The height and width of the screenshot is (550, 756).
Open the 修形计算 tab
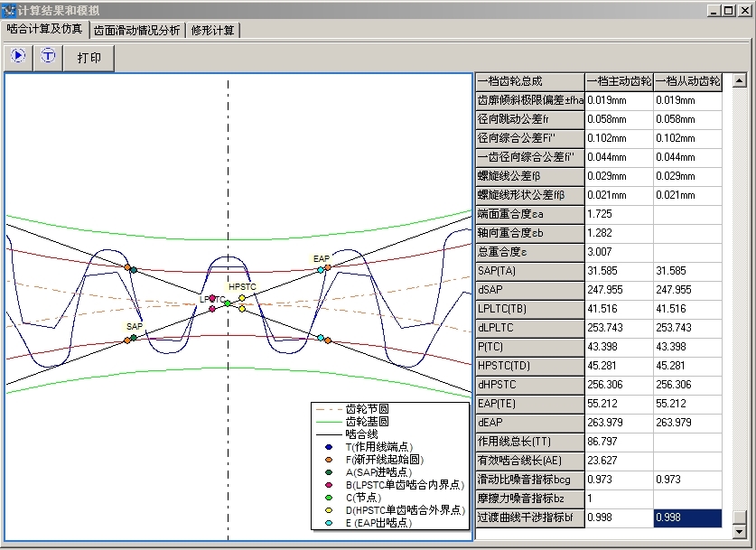212,31
